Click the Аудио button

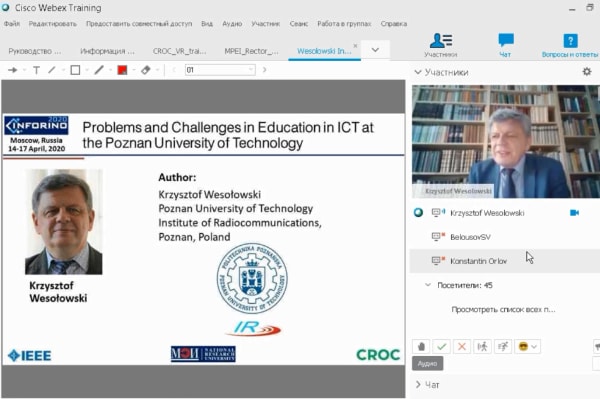click(x=427, y=363)
